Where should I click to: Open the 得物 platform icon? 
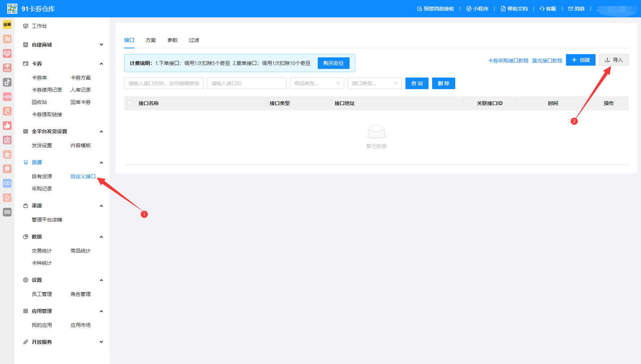pos(7,212)
